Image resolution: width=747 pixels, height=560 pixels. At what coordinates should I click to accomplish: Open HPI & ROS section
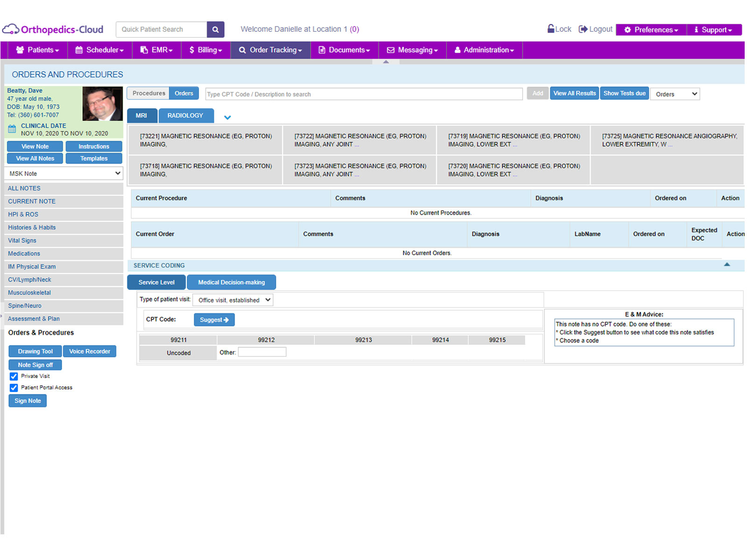[x=64, y=215]
